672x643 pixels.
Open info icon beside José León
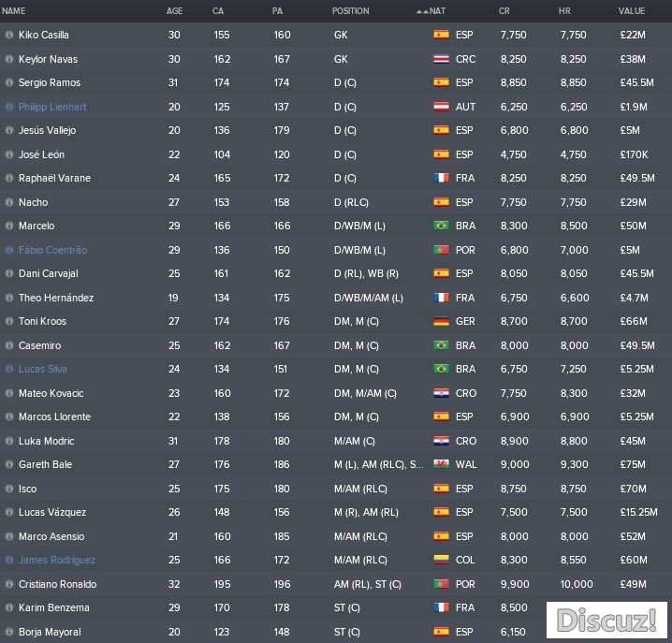click(9, 154)
